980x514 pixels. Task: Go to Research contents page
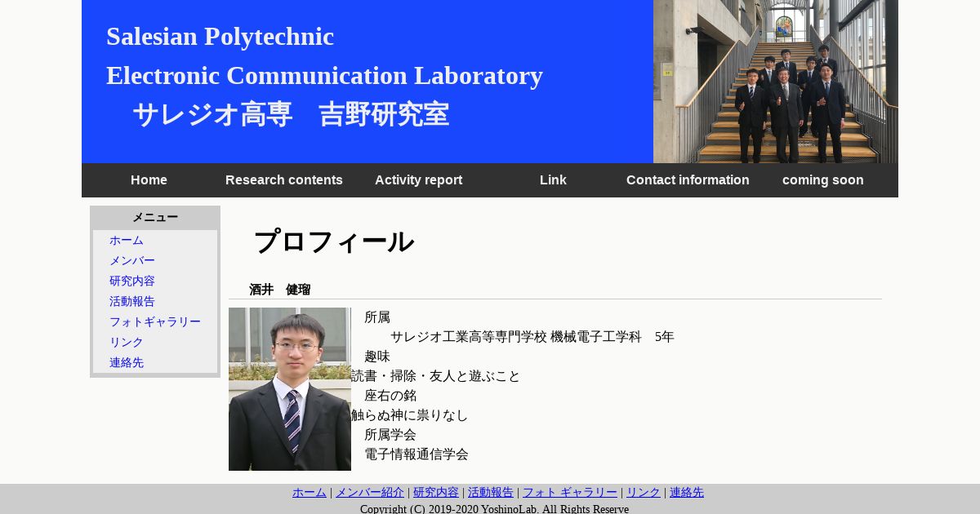(283, 180)
